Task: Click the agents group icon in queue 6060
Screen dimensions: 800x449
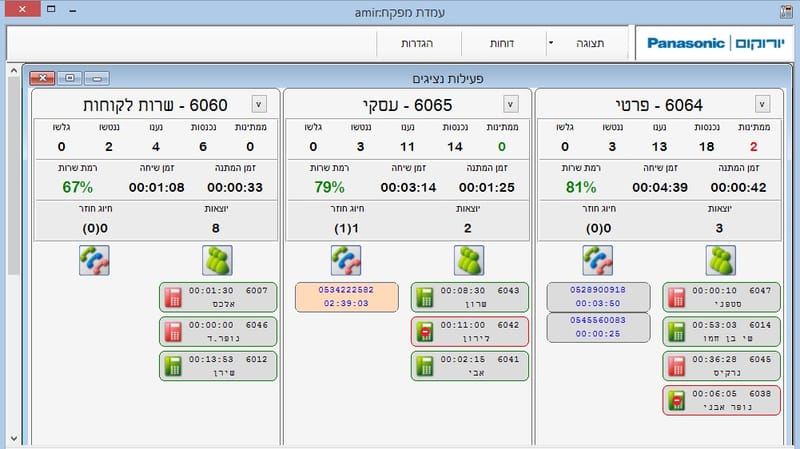Action: coord(217,260)
